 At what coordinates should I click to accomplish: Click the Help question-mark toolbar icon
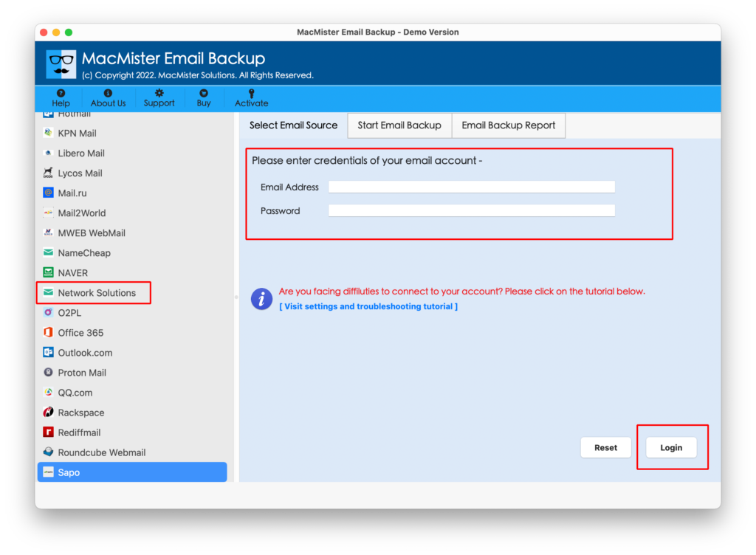point(61,98)
